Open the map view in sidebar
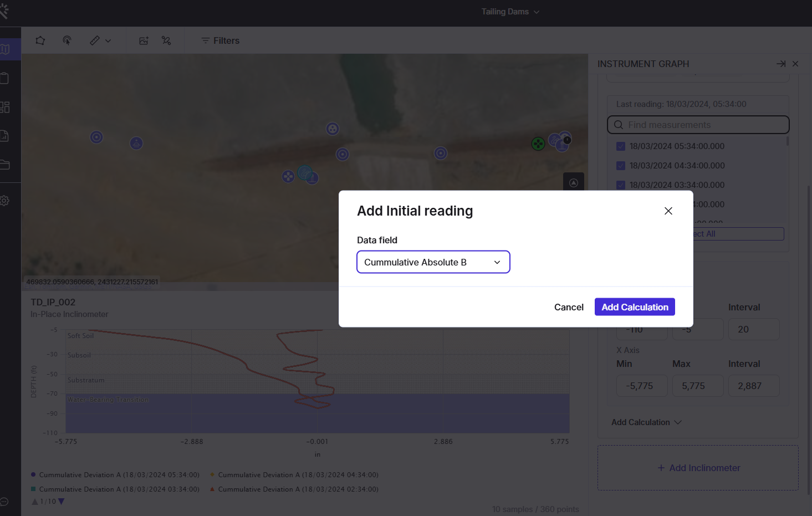This screenshot has width=812, height=516. click(x=6, y=49)
